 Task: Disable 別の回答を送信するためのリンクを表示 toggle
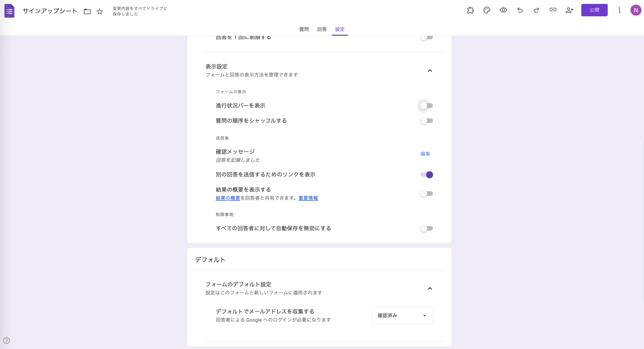click(x=426, y=174)
